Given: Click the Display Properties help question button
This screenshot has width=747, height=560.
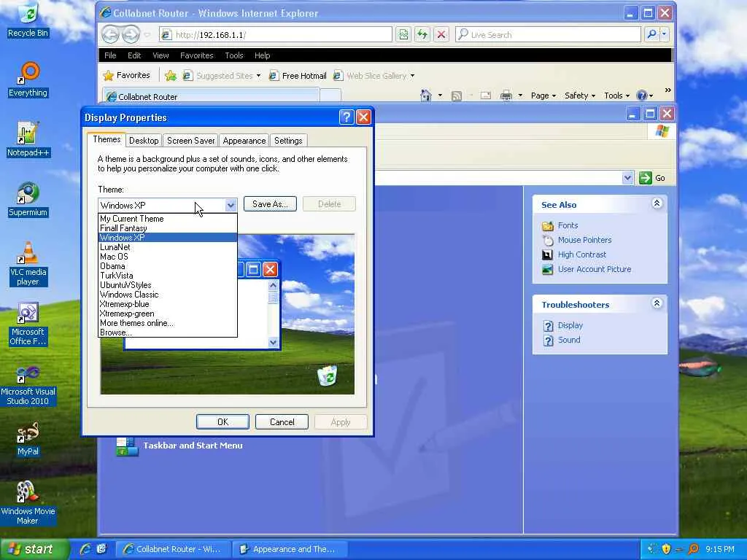Looking at the screenshot, I should click(347, 117).
